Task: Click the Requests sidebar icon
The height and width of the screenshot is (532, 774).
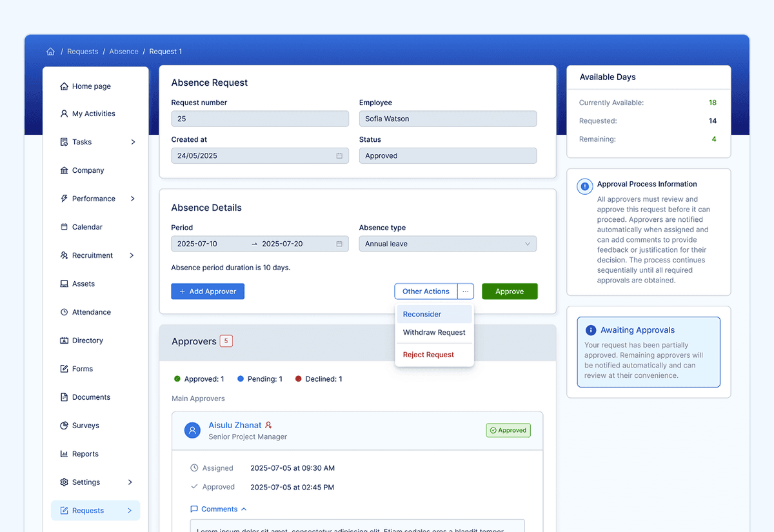Action: tap(64, 511)
